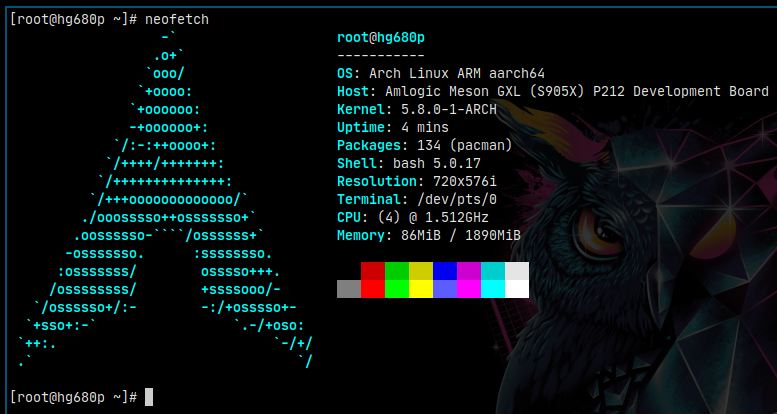777x414 pixels.
Task: Click the '134 (pacman)' packages value
Action: pyautogui.click(x=465, y=145)
